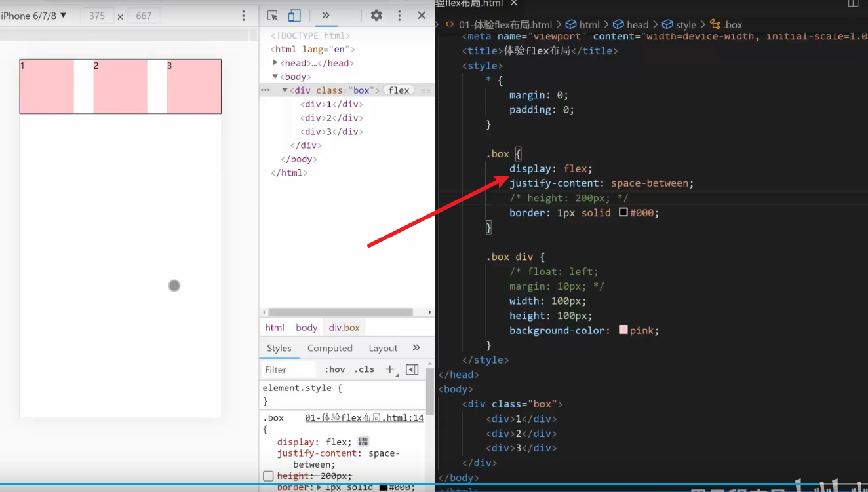Click pink box 1 in the preview

[47, 86]
